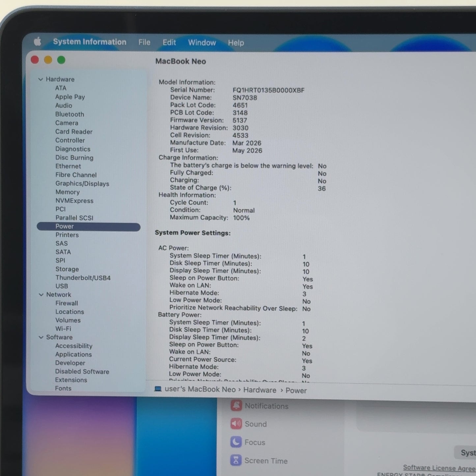The width and height of the screenshot is (476, 476).
Task: Select Disabled Software in the sidebar
Action: [x=82, y=371]
